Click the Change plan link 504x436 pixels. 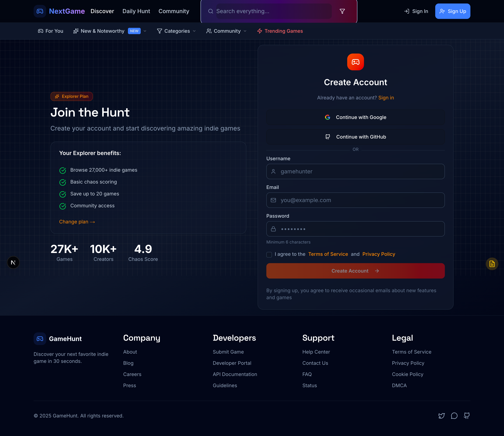(77, 222)
